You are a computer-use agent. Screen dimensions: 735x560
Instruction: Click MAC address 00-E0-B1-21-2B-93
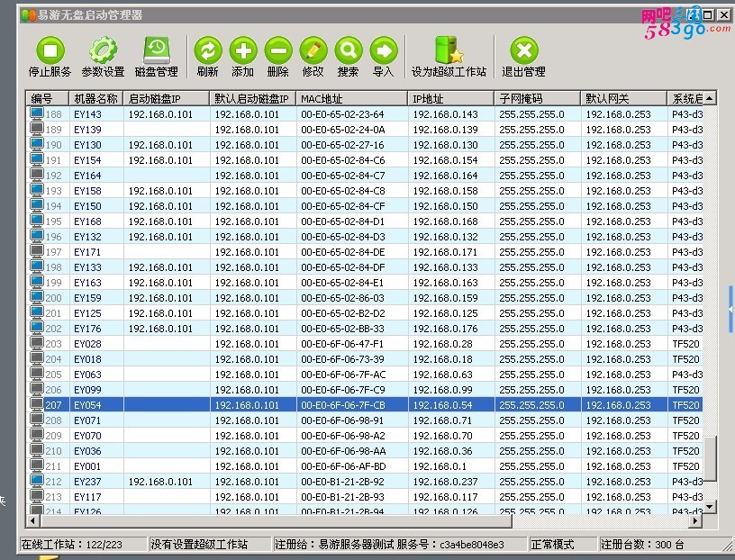click(342, 497)
